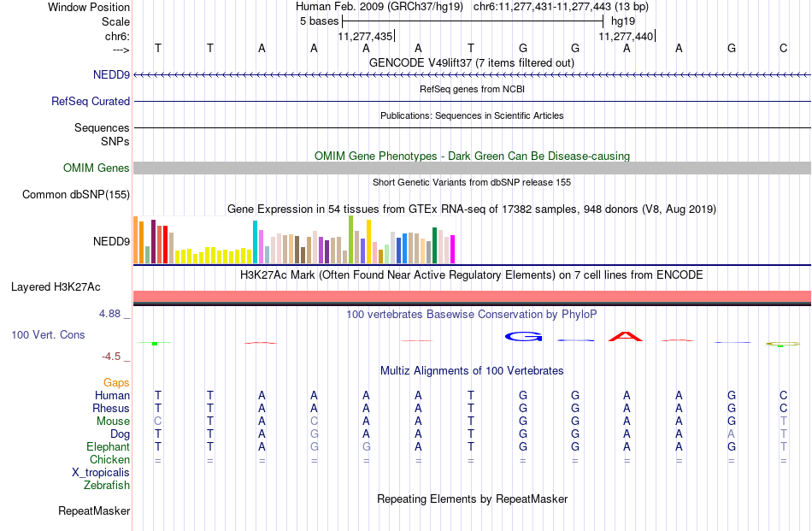Click the RepeatMasker track label
This screenshot has height=531, width=812.
pyautogui.click(x=94, y=510)
